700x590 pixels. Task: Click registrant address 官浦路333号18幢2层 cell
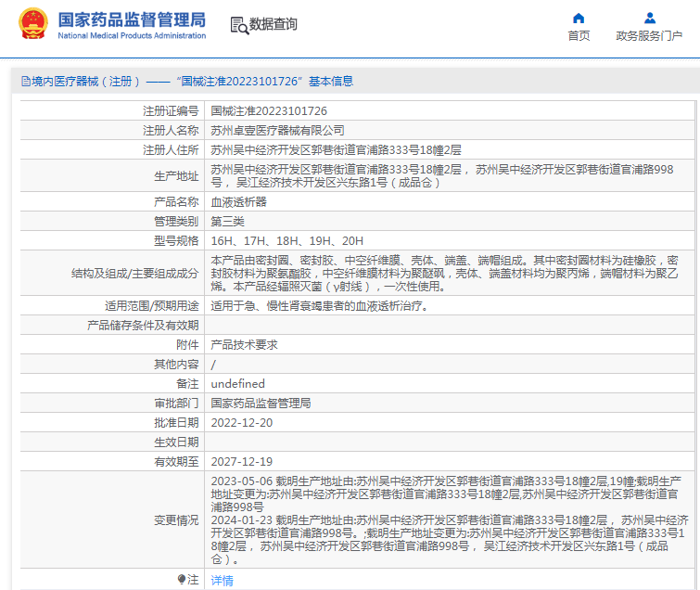(337, 150)
